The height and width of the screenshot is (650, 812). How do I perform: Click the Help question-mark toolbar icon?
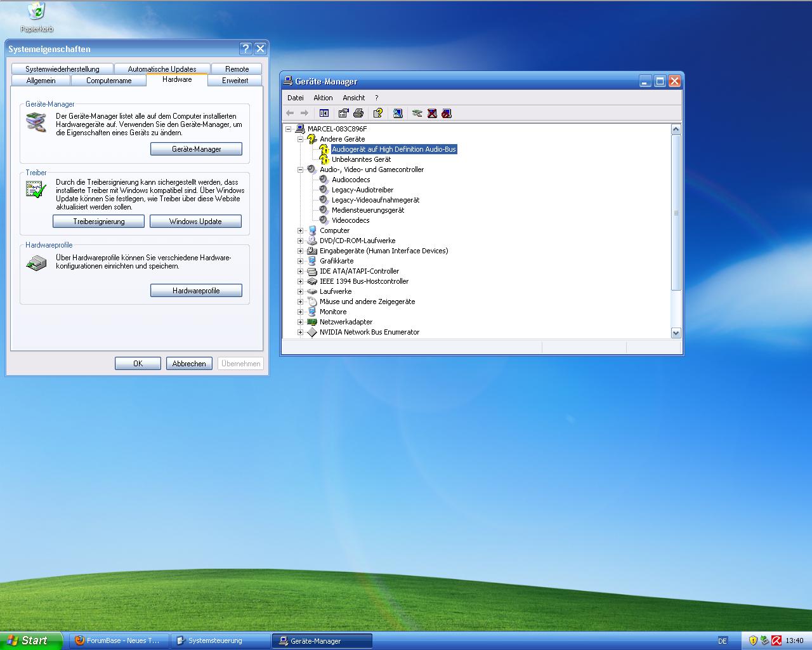pos(378,113)
